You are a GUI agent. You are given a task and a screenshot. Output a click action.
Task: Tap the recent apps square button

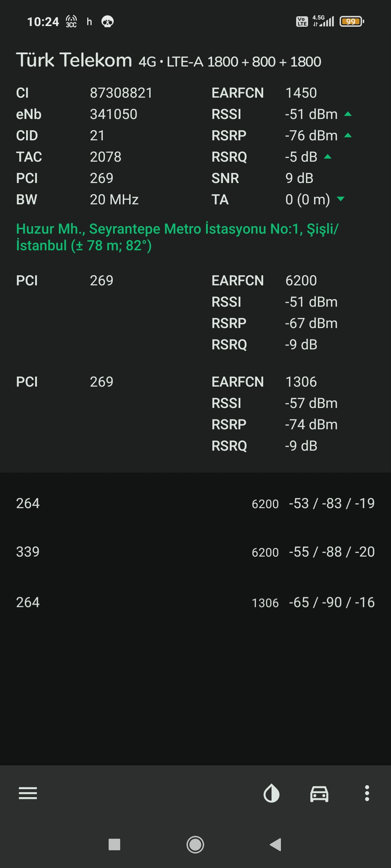coord(114,844)
